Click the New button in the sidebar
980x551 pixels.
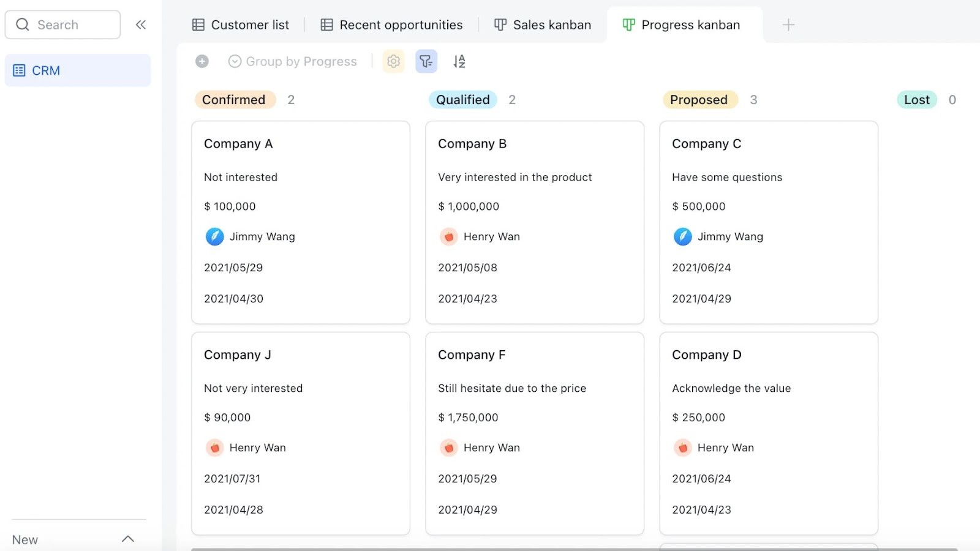[x=24, y=539]
